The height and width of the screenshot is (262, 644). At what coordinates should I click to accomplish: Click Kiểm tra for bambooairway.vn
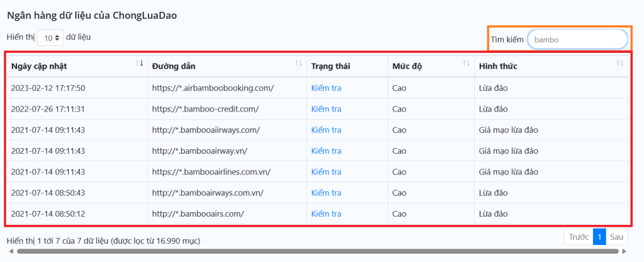coord(326,151)
